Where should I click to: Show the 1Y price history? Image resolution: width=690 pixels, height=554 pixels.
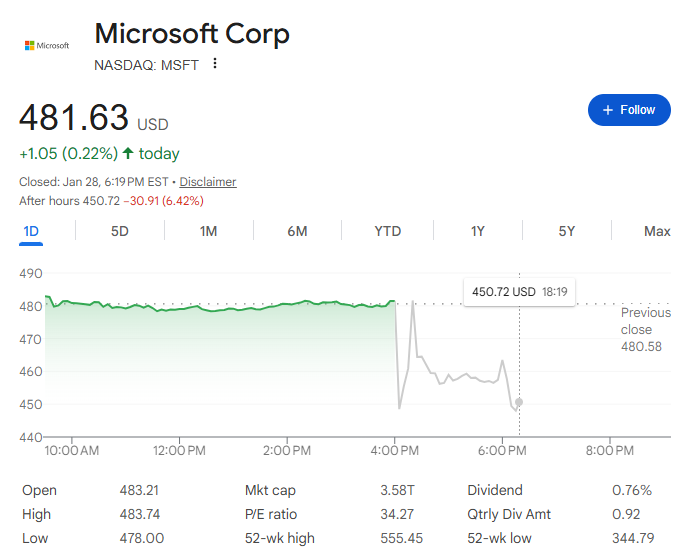tap(478, 231)
